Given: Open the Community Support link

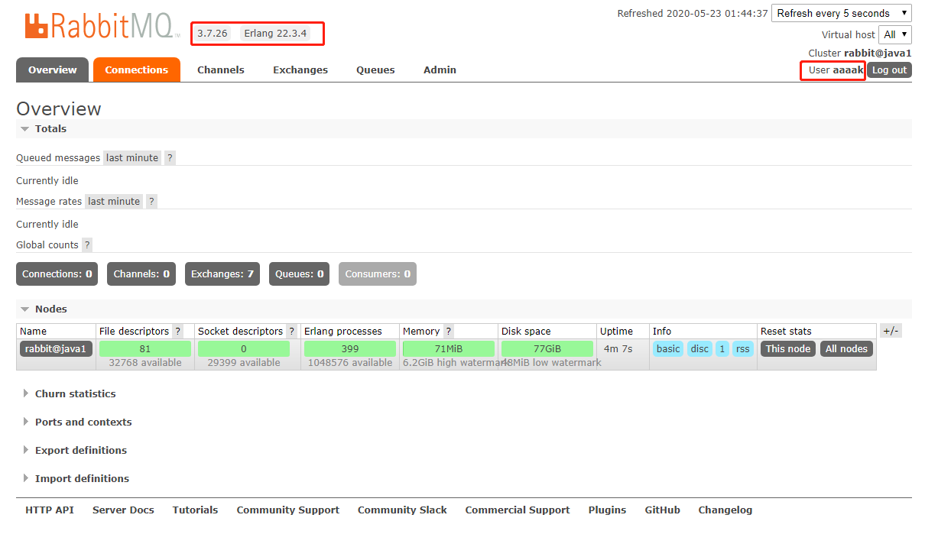Looking at the screenshot, I should (x=288, y=510).
